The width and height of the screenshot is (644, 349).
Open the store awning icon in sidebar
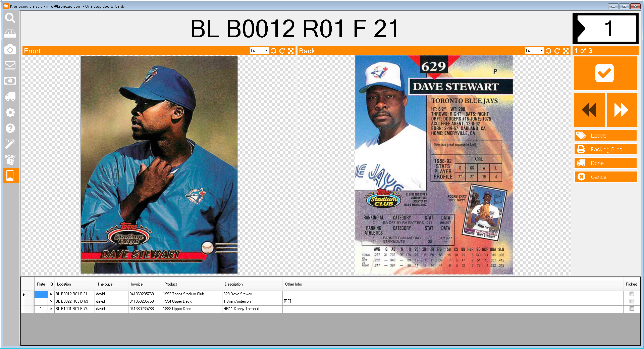pos(10,34)
